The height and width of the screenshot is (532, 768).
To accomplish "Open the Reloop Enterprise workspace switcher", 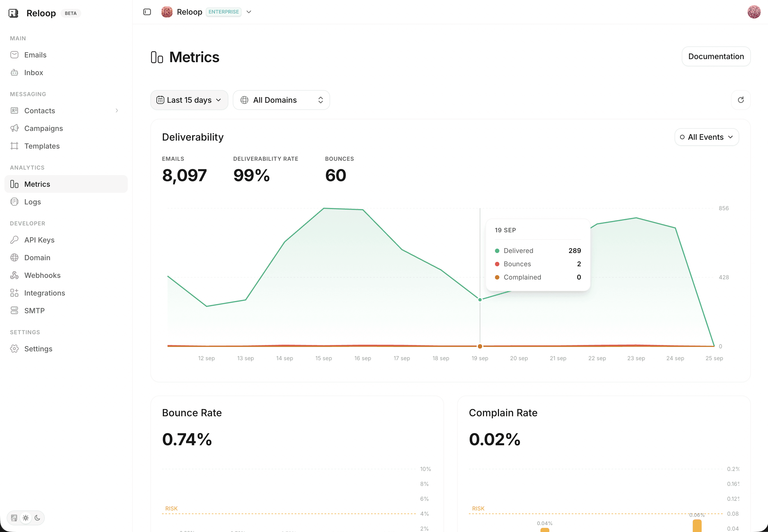I will pyautogui.click(x=207, y=12).
